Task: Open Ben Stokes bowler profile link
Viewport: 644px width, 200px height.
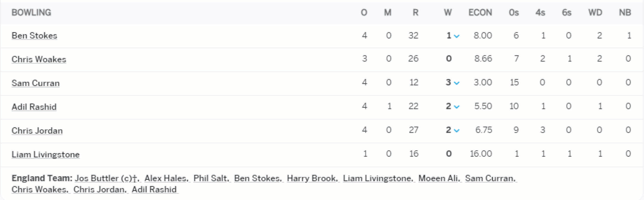Action: click(34, 36)
